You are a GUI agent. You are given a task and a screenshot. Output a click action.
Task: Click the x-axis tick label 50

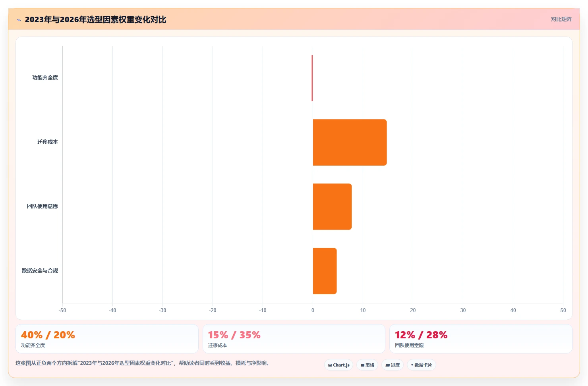(563, 310)
